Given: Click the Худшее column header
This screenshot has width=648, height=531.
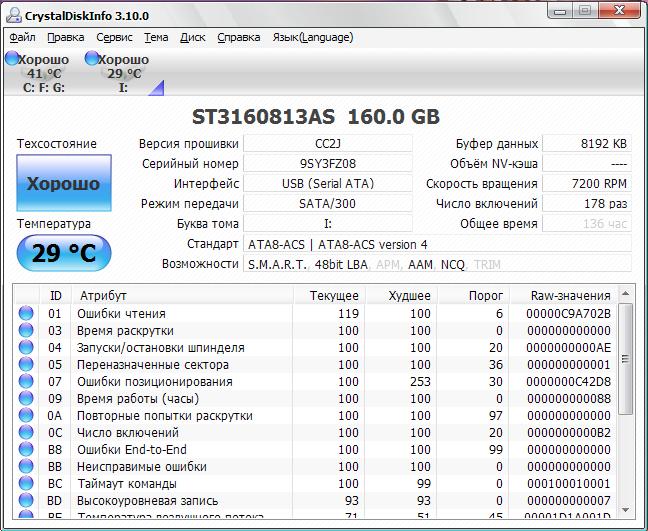Looking at the screenshot, I should point(402,295).
